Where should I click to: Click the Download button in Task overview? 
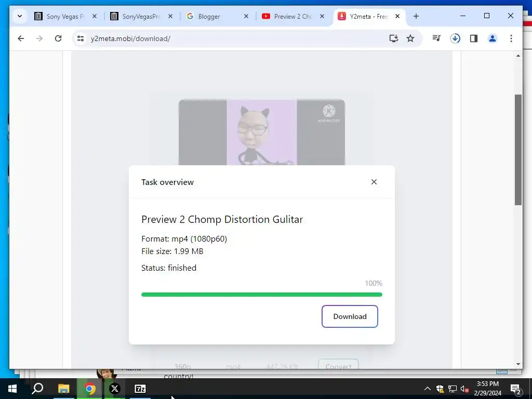[x=350, y=316]
